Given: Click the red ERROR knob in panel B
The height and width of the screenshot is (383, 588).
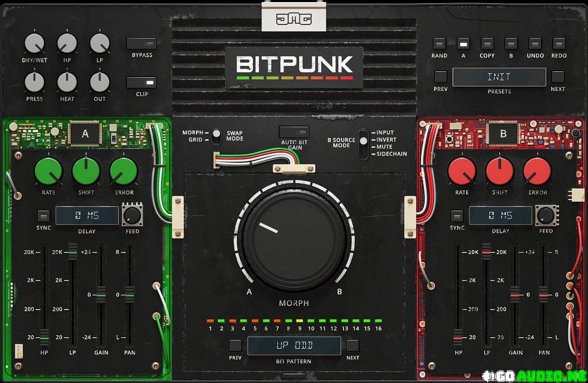Looking at the screenshot, I should tap(537, 171).
